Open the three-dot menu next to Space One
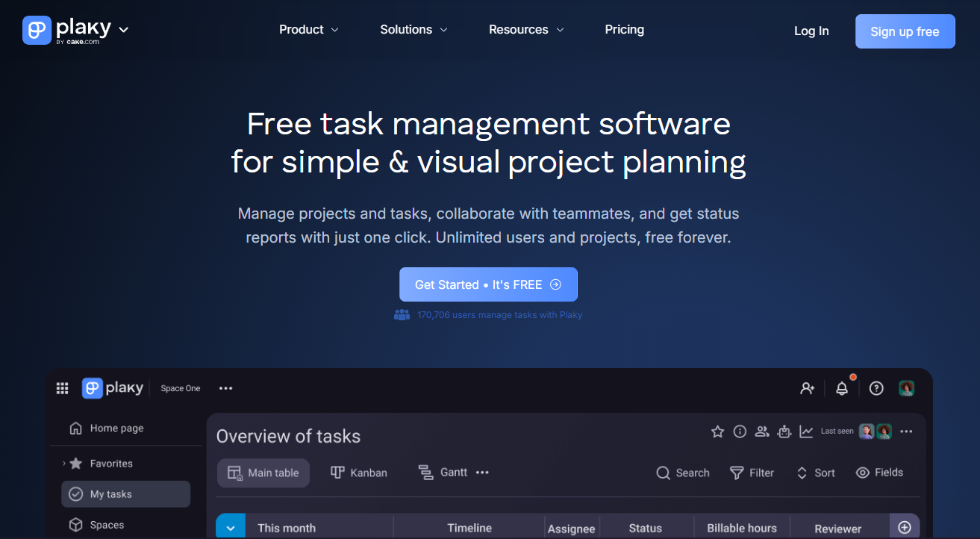980x539 pixels. [226, 388]
